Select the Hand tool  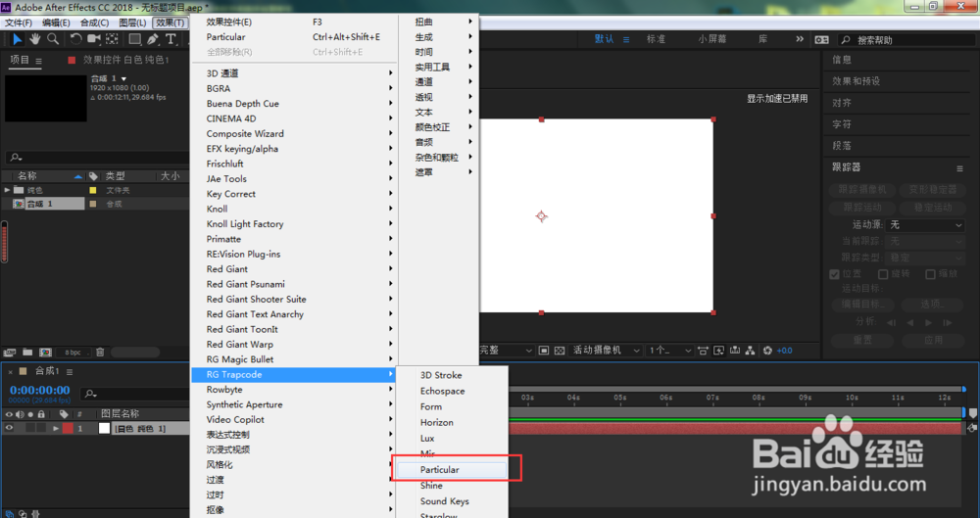[35, 39]
